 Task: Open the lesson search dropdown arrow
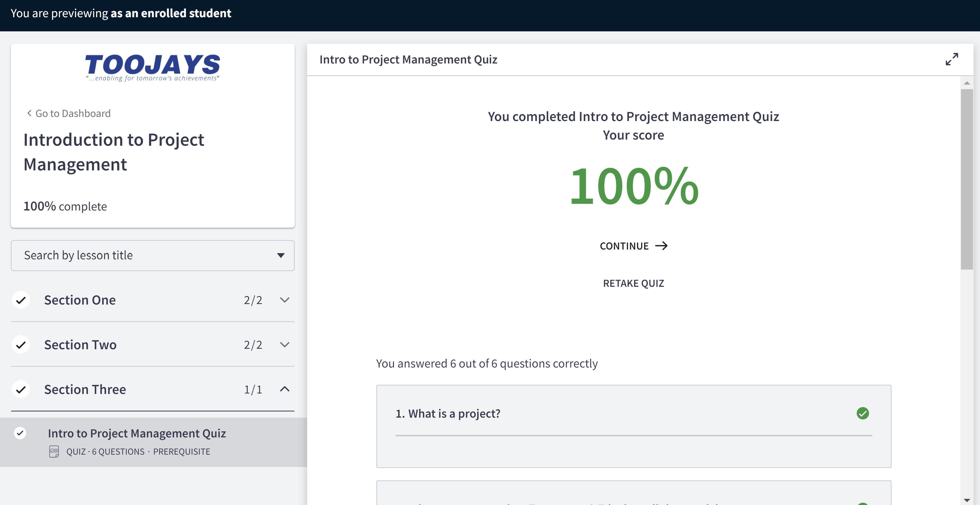[281, 255]
